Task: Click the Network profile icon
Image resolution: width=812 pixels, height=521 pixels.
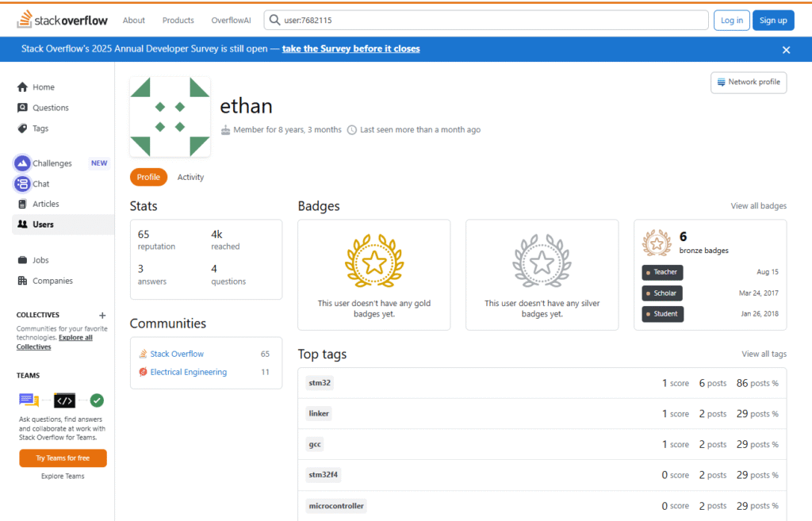Action: pyautogui.click(x=721, y=82)
